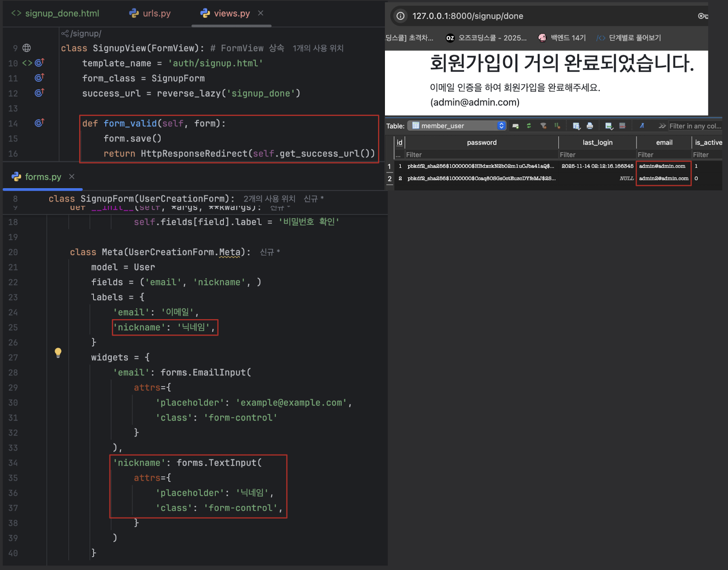Viewport: 728px width, 570px height.
Task: Click the override gutter icon on line 11
Action: pos(39,78)
